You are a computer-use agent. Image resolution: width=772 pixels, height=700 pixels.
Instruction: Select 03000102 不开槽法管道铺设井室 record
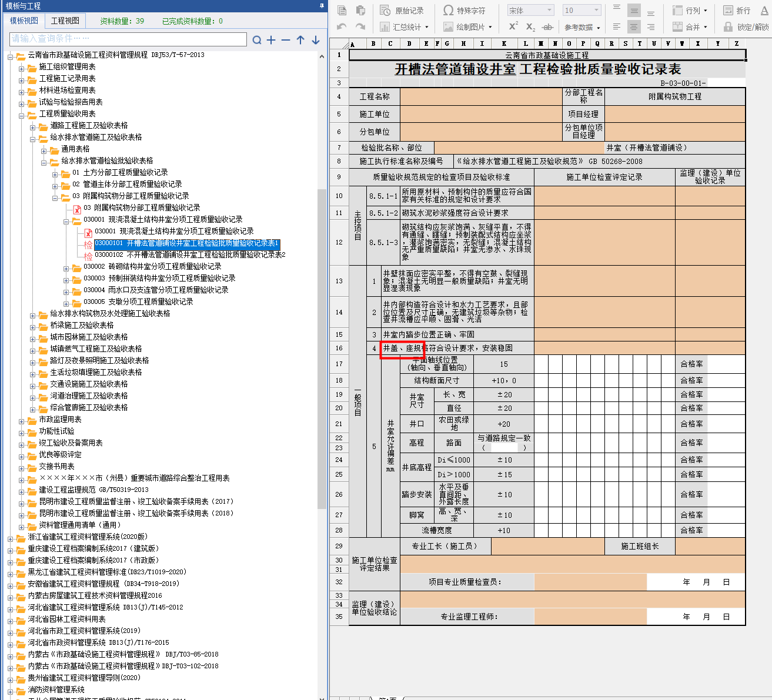[x=190, y=254]
